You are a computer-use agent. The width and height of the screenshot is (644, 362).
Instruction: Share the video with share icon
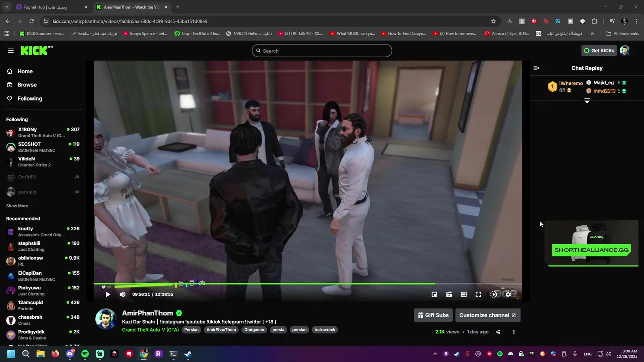[x=498, y=332]
